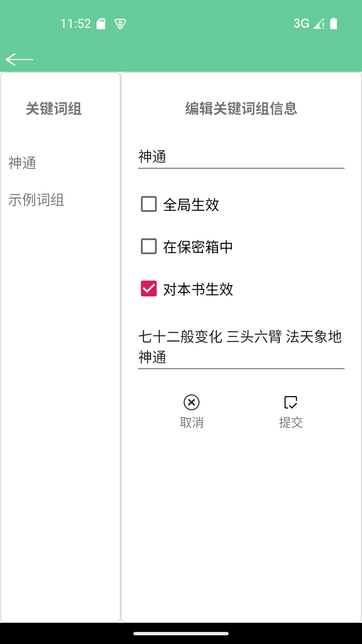Click the clock showing 11:52
362x644 pixels.
[76, 23]
